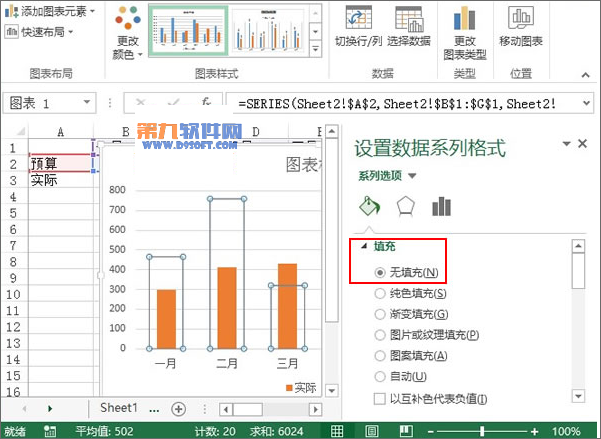Open Series Options bar chart tab
Viewport: 601px width, 439px height.
(442, 206)
